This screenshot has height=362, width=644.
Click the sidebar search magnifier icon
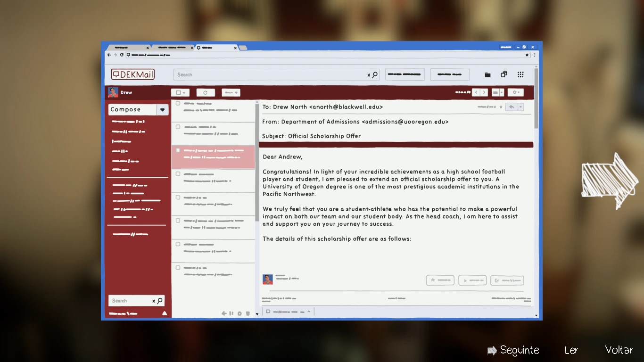(x=160, y=301)
